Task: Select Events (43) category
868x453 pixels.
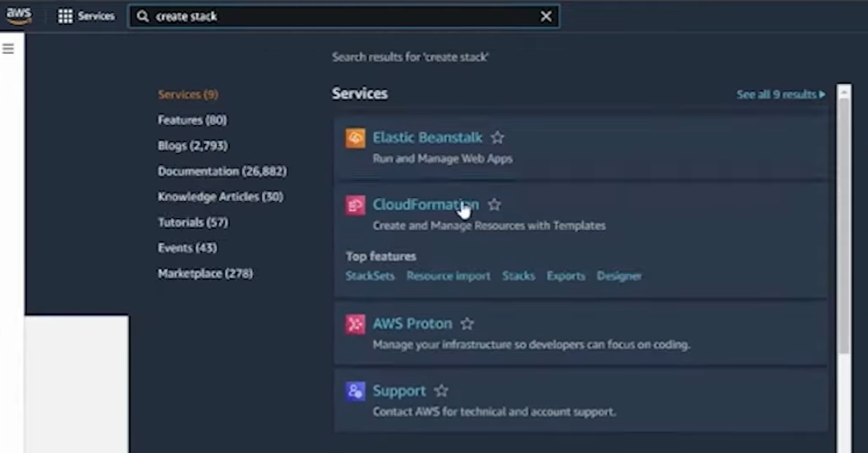Action: click(187, 248)
